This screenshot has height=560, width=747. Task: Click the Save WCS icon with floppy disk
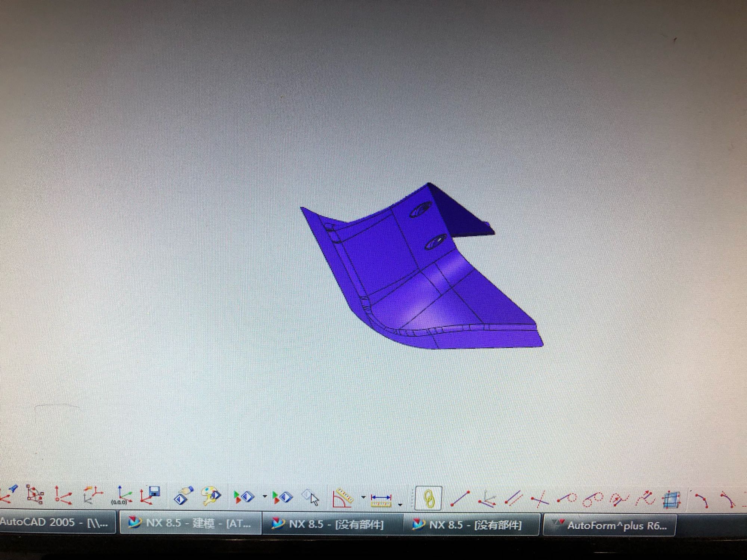tap(150, 496)
